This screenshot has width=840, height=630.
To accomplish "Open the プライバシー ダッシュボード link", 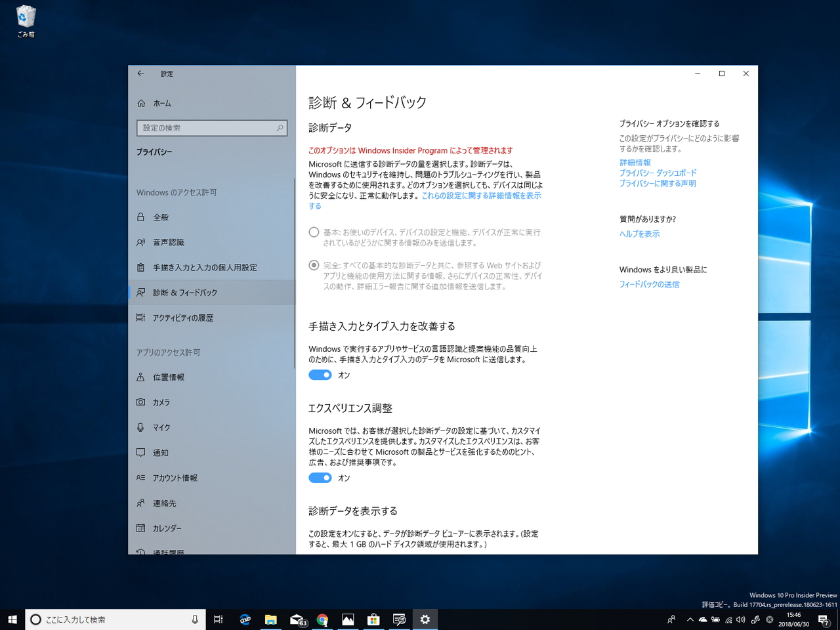I will tap(657, 173).
